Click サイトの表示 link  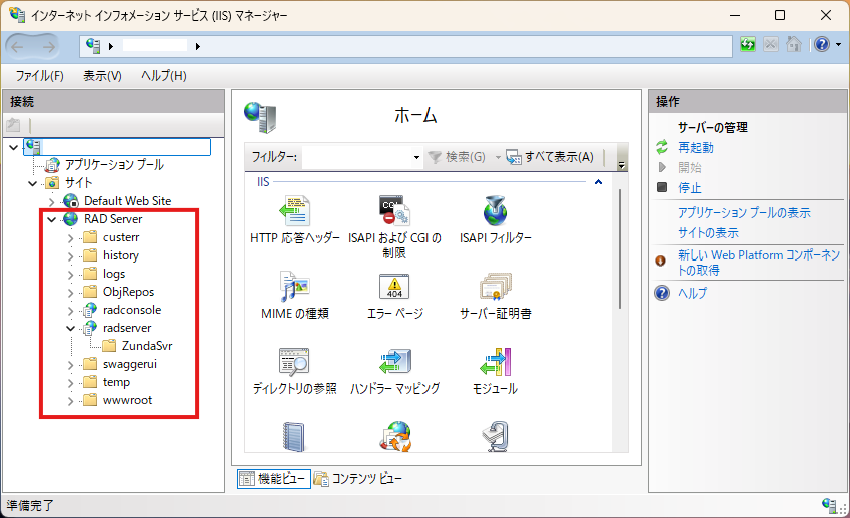(x=709, y=232)
